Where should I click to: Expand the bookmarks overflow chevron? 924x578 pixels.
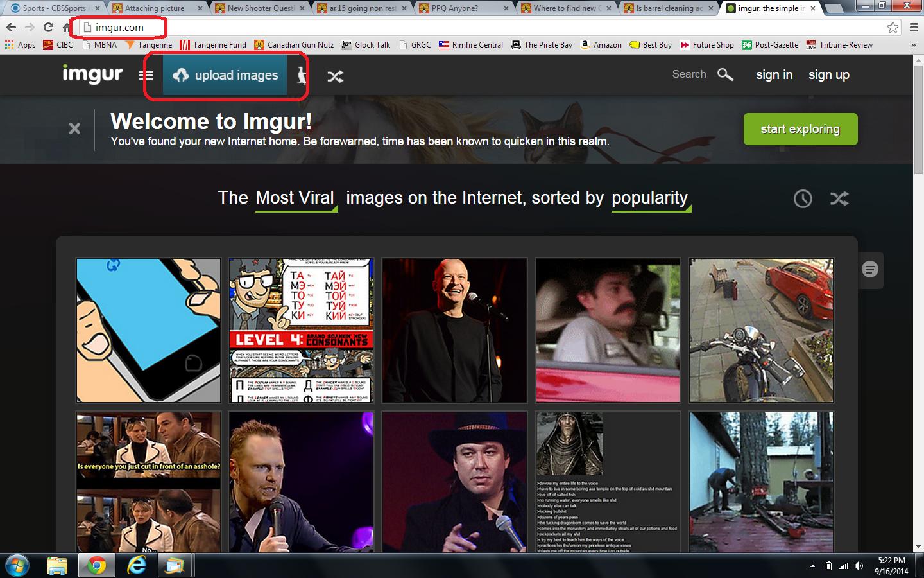click(913, 45)
